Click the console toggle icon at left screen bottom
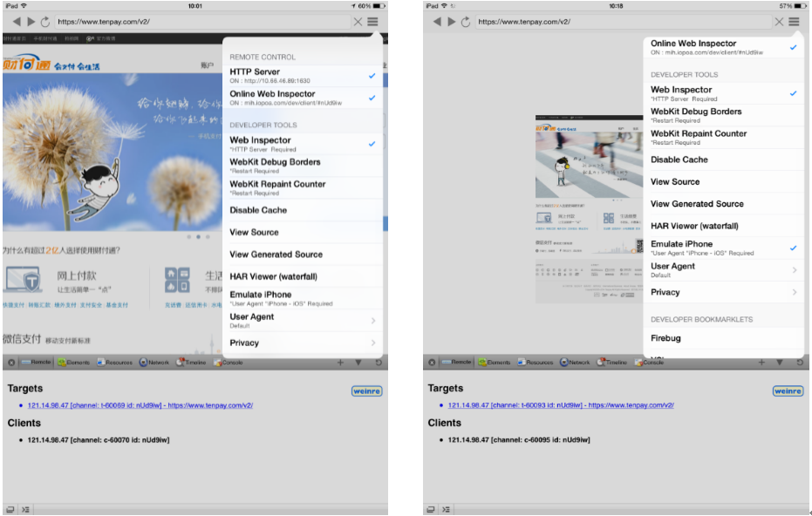The height and width of the screenshot is (516, 812). pyautogui.click(x=25, y=508)
